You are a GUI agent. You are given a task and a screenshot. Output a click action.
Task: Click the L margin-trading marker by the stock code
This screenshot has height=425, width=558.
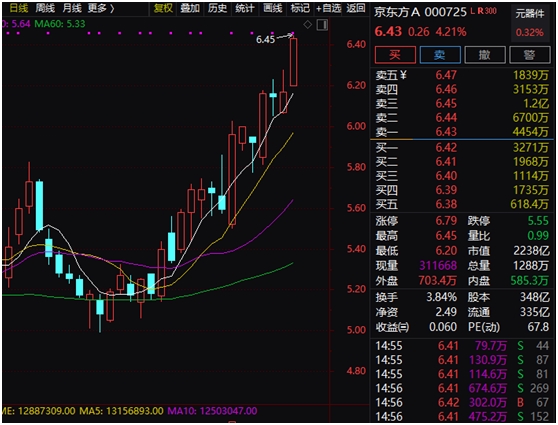[472, 11]
